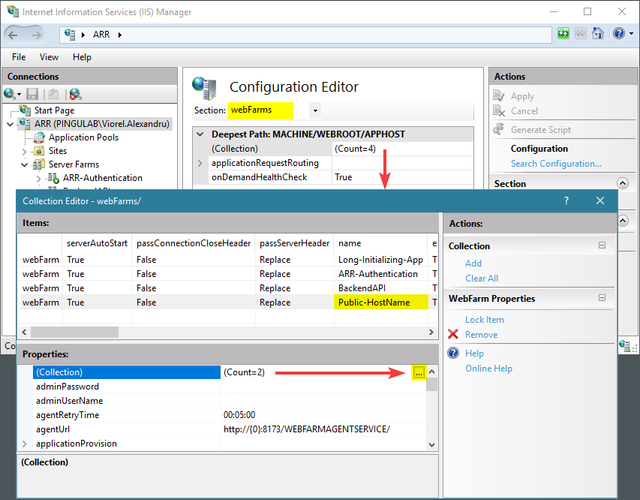
Task: Click the Save icon in Connections toolbar
Action: pyautogui.click(x=32, y=94)
